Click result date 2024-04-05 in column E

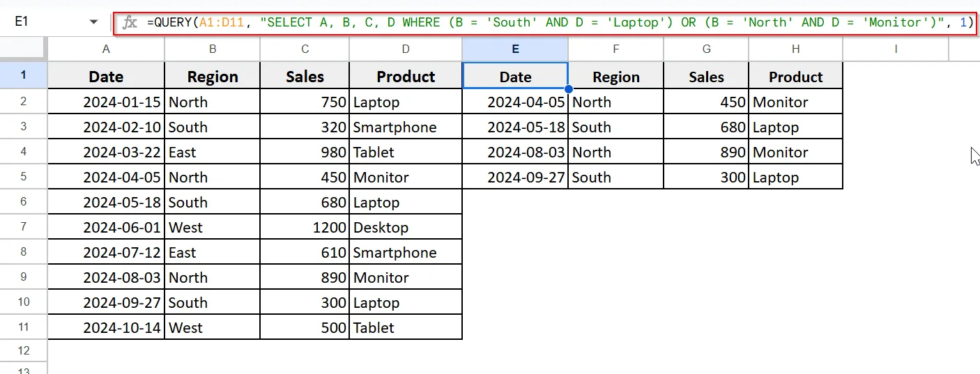515,102
